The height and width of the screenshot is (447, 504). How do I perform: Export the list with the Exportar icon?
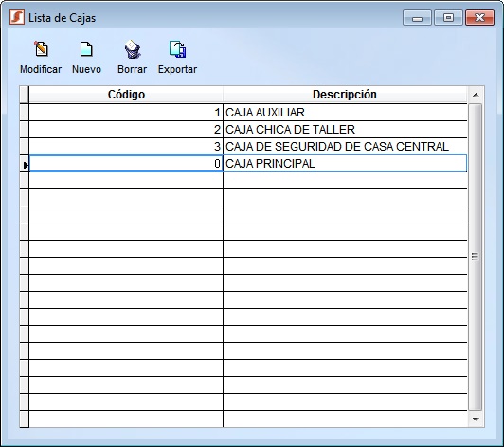tap(177, 49)
